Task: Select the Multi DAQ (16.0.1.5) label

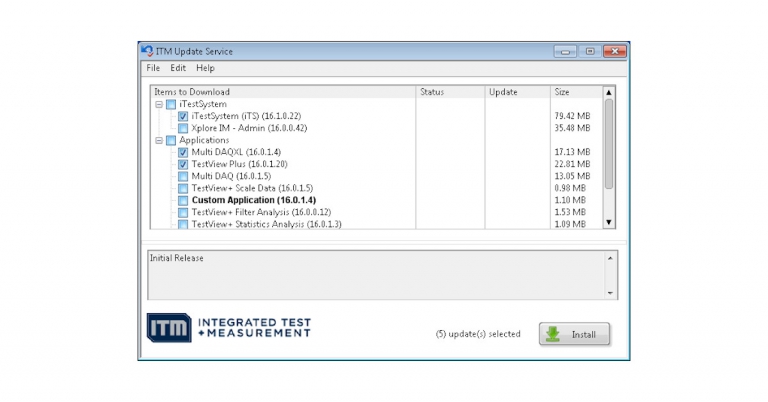Action: [x=231, y=176]
